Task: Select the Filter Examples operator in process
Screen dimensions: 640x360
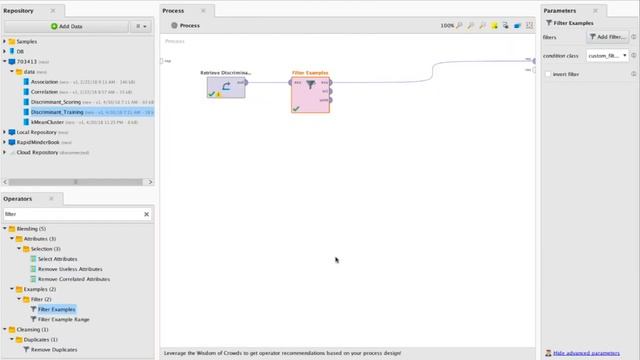Action: click(310, 95)
